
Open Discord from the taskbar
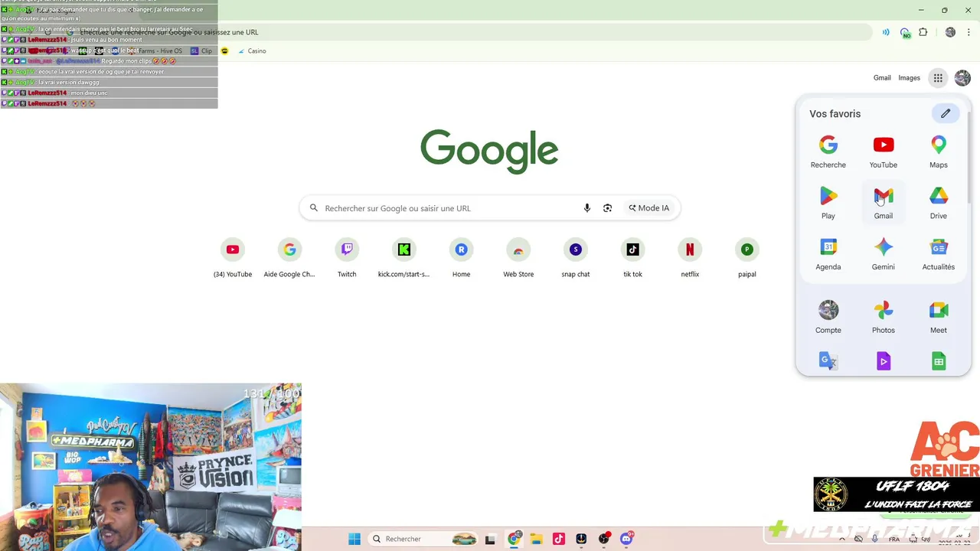tap(626, 539)
